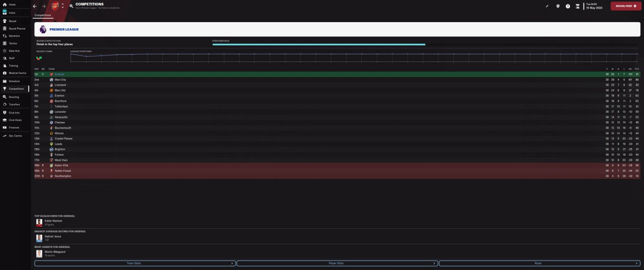Open Schedule in the sidebar
This screenshot has width=644, height=270.
(x=14, y=81)
